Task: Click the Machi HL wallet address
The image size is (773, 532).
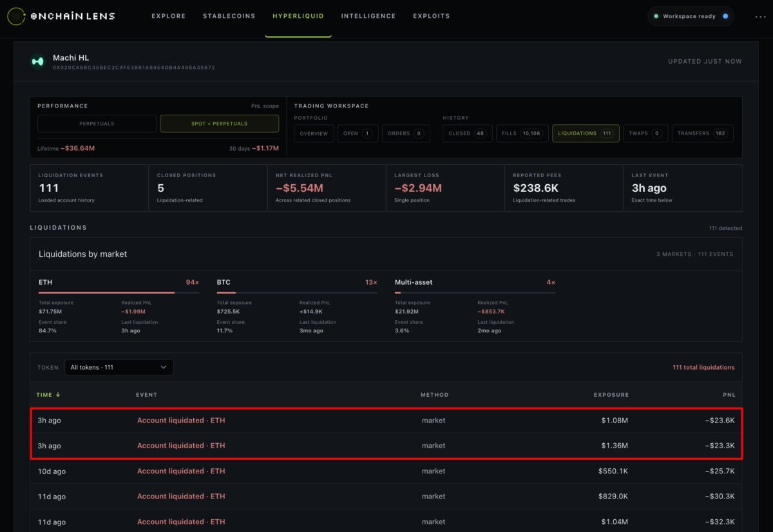Action: click(x=134, y=68)
